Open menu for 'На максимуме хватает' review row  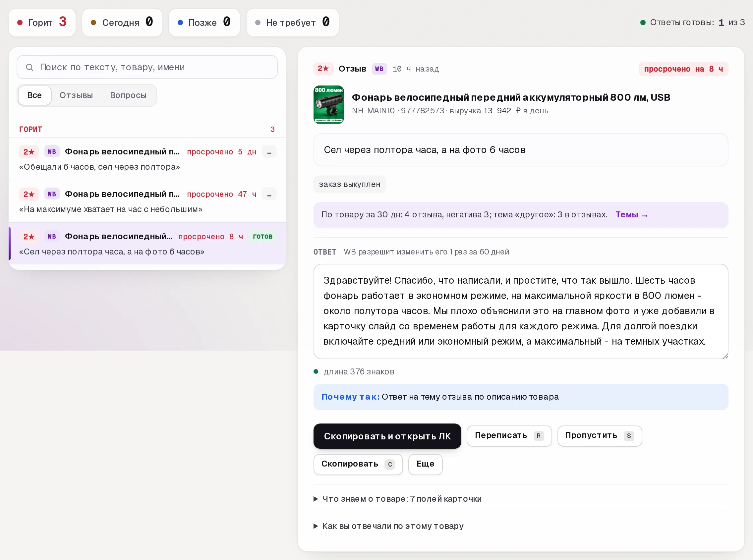point(269,194)
